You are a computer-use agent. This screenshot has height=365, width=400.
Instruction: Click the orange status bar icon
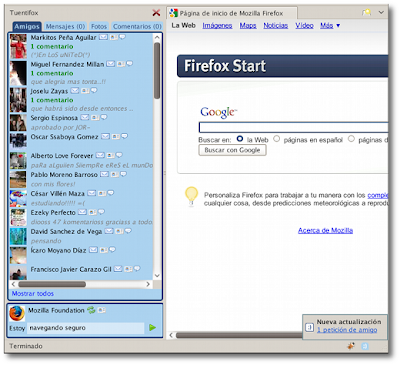(351, 346)
